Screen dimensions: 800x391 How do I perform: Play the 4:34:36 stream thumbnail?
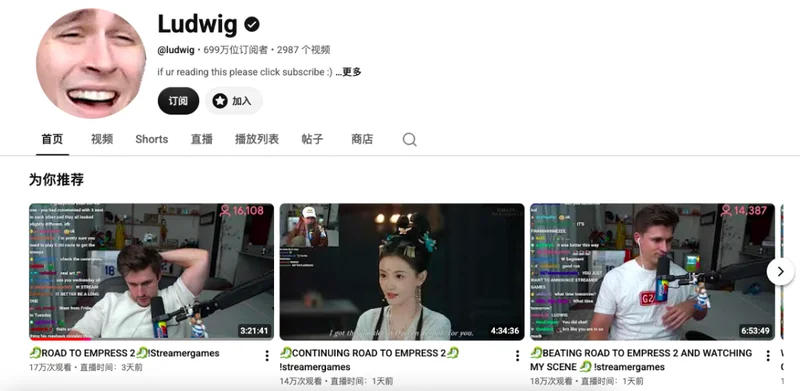point(402,272)
